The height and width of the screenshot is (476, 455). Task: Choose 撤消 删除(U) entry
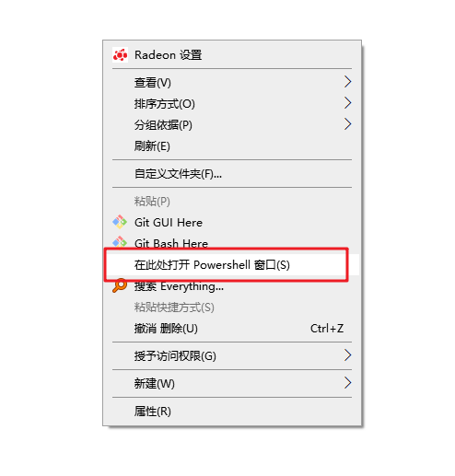(x=232, y=329)
